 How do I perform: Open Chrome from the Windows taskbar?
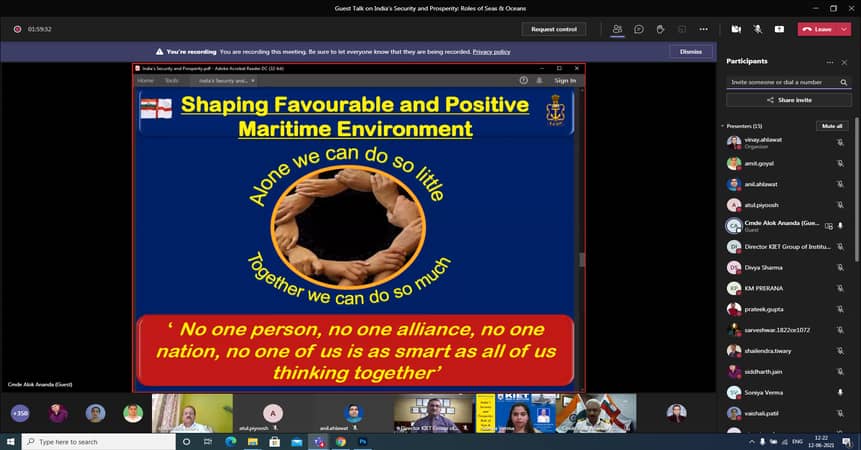tap(340, 441)
